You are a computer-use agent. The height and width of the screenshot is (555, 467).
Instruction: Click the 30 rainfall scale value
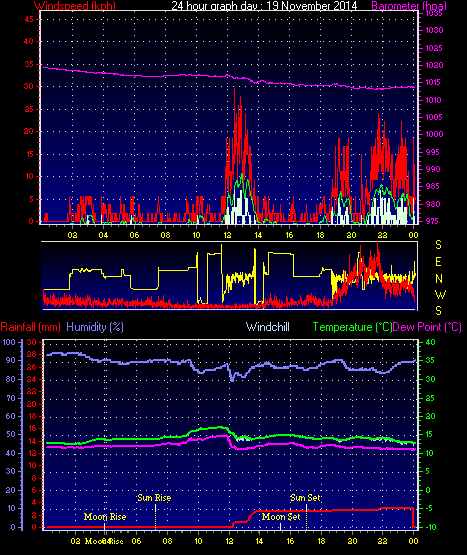(32, 342)
